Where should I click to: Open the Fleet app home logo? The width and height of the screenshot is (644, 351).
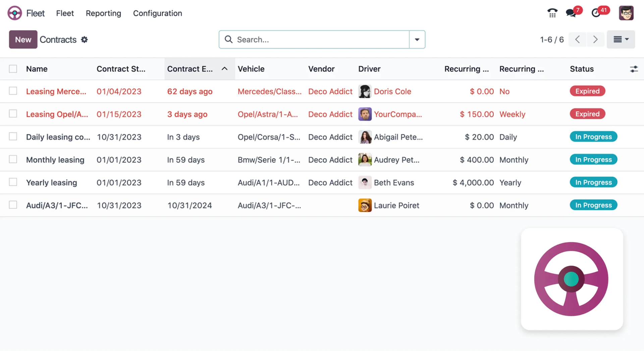(15, 13)
